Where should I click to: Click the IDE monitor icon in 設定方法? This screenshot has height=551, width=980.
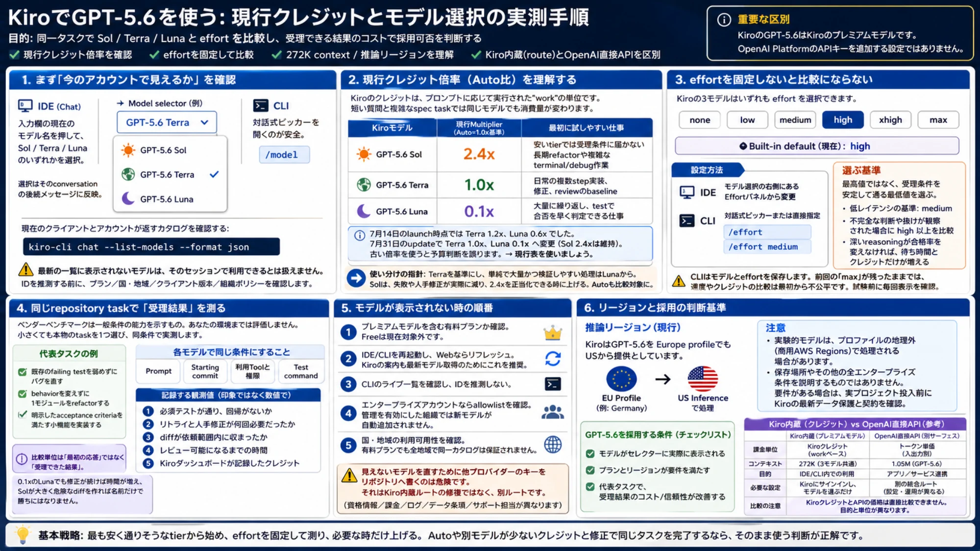(687, 192)
